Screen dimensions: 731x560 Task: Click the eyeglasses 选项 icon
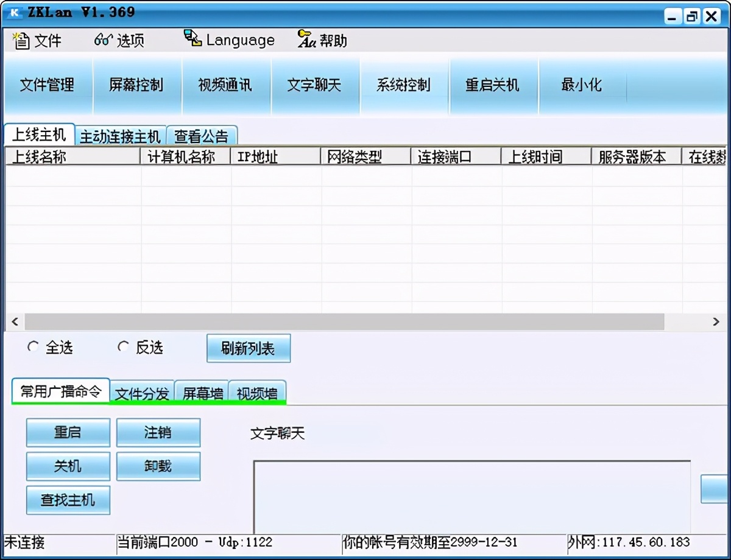[102, 40]
